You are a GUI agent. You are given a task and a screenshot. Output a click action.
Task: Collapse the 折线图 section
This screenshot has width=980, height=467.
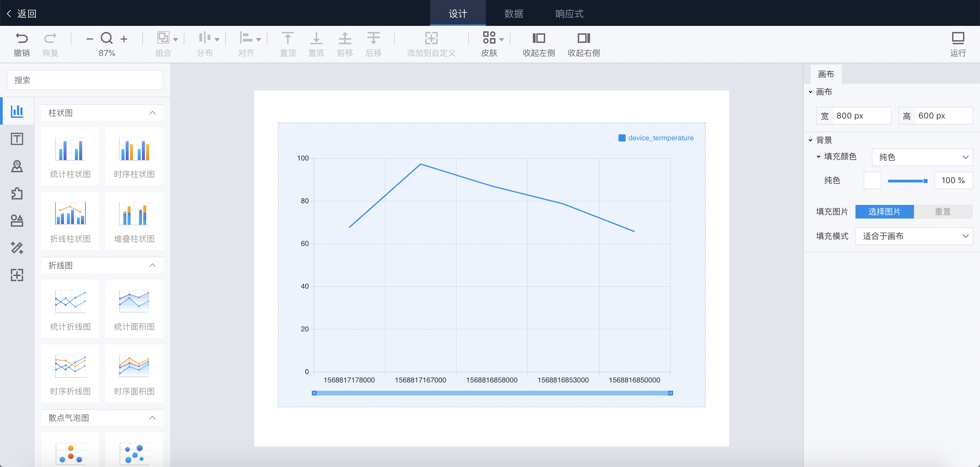click(152, 265)
